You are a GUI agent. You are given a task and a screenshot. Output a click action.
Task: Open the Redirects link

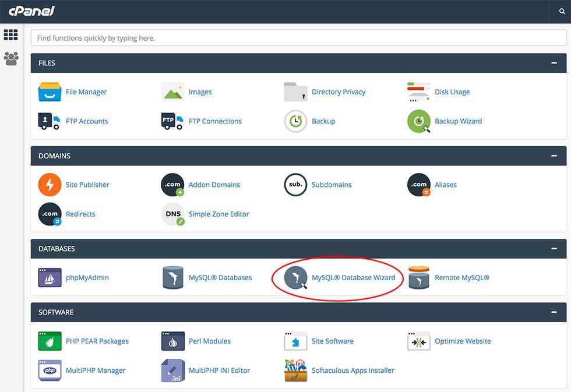click(80, 214)
